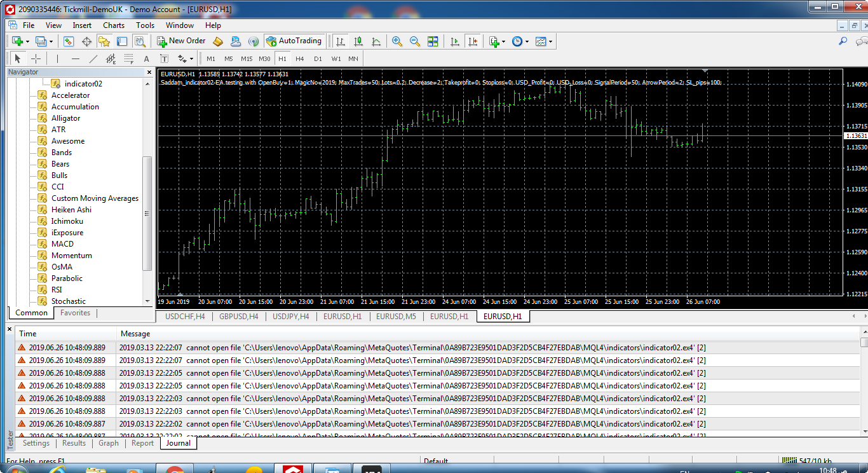
Task: Select the Equidistant Channel tool
Action: pyautogui.click(x=111, y=58)
